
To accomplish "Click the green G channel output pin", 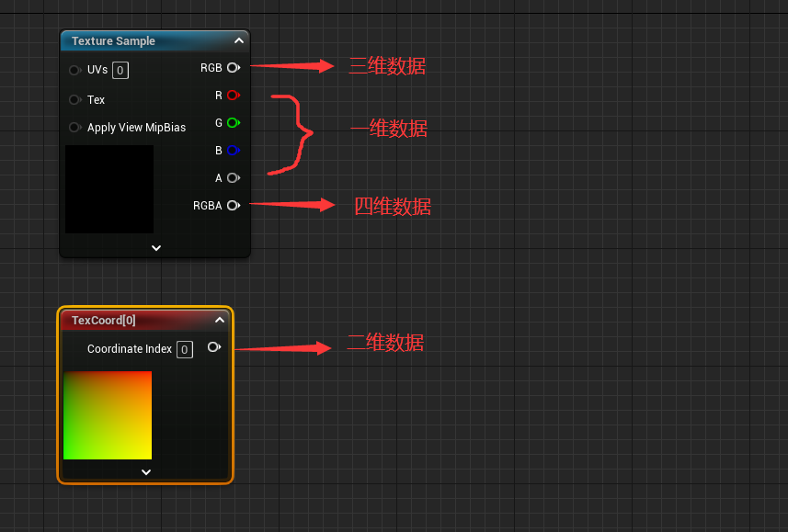I will point(233,123).
